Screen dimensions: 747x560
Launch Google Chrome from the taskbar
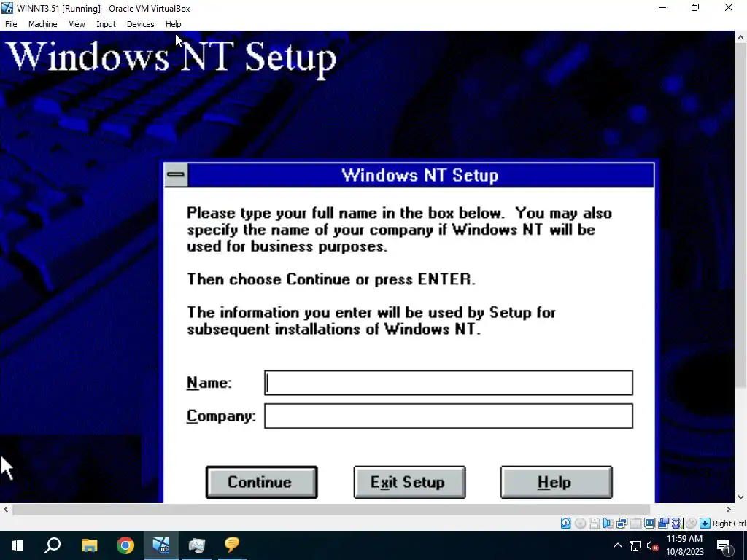click(125, 545)
